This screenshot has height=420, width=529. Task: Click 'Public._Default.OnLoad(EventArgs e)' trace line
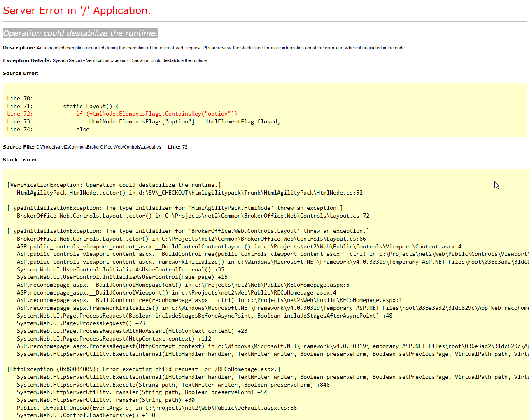click(157, 408)
